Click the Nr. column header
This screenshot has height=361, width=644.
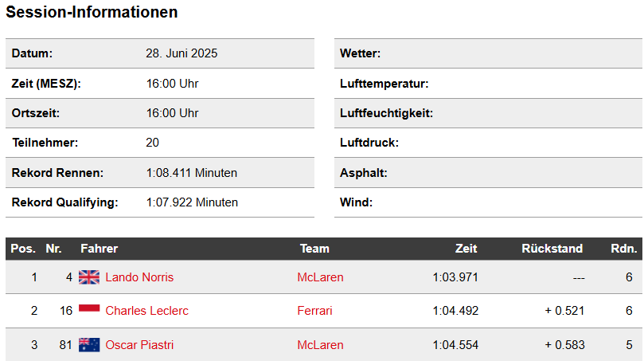(x=53, y=249)
